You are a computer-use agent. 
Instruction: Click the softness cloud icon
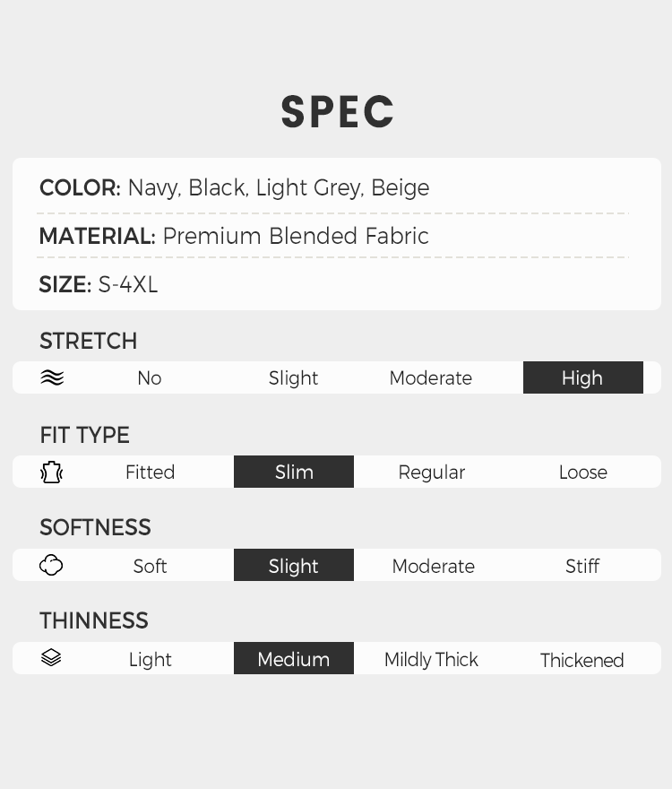point(52,566)
